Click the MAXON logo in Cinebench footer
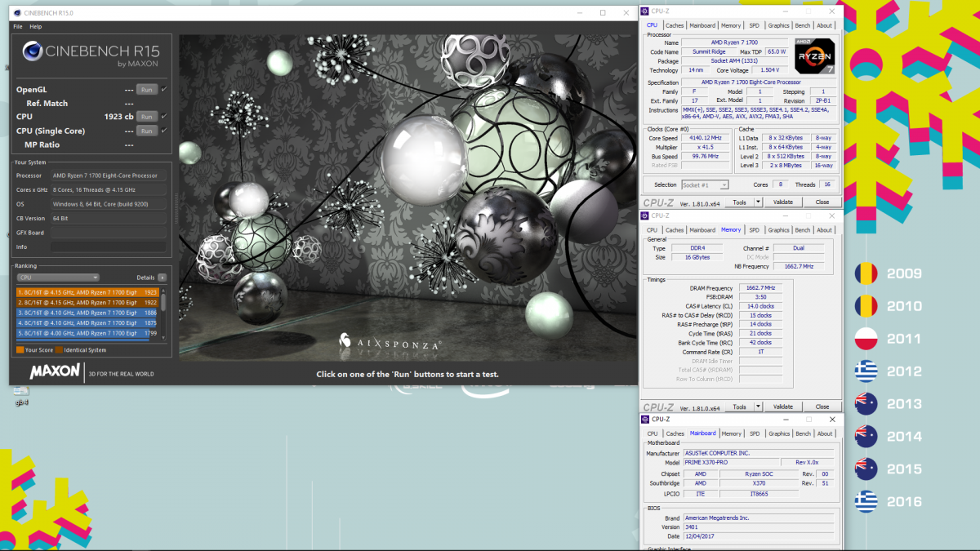The width and height of the screenshot is (980, 551). point(54,372)
